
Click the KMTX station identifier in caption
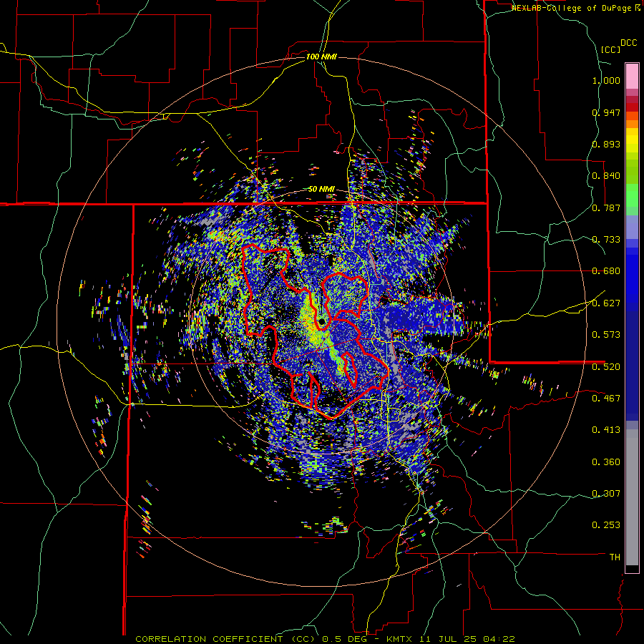coord(401,639)
